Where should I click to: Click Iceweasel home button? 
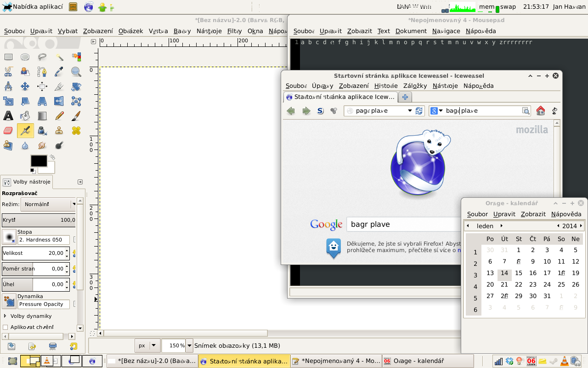541,111
